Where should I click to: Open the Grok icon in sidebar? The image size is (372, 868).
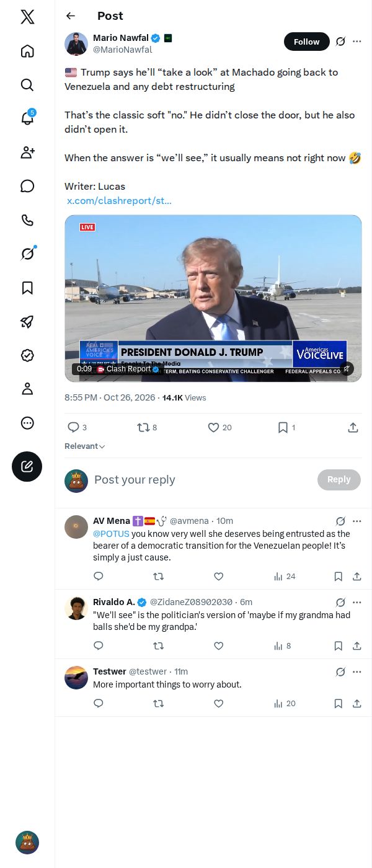click(27, 254)
